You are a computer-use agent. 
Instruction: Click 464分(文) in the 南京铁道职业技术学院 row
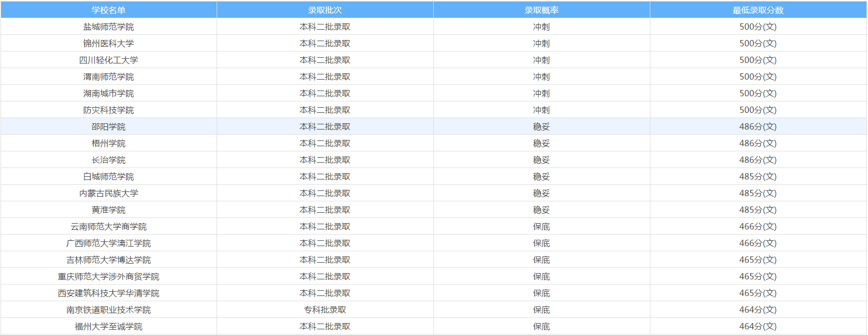tap(758, 310)
